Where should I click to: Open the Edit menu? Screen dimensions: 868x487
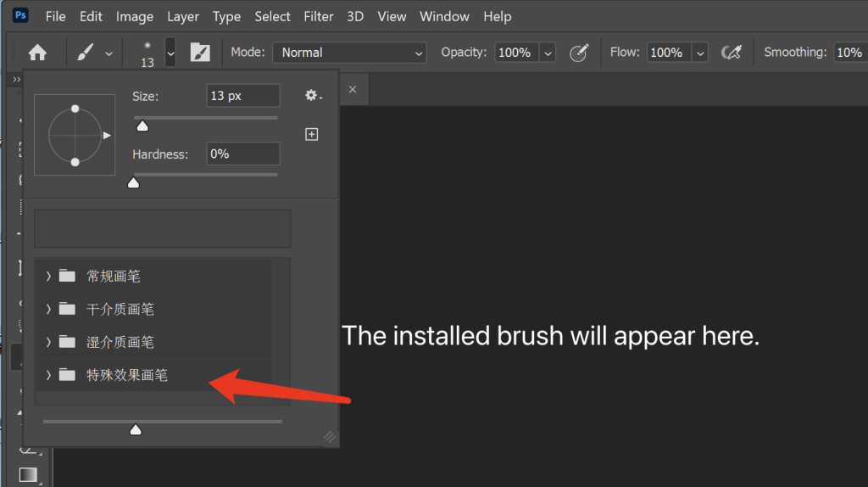91,17
